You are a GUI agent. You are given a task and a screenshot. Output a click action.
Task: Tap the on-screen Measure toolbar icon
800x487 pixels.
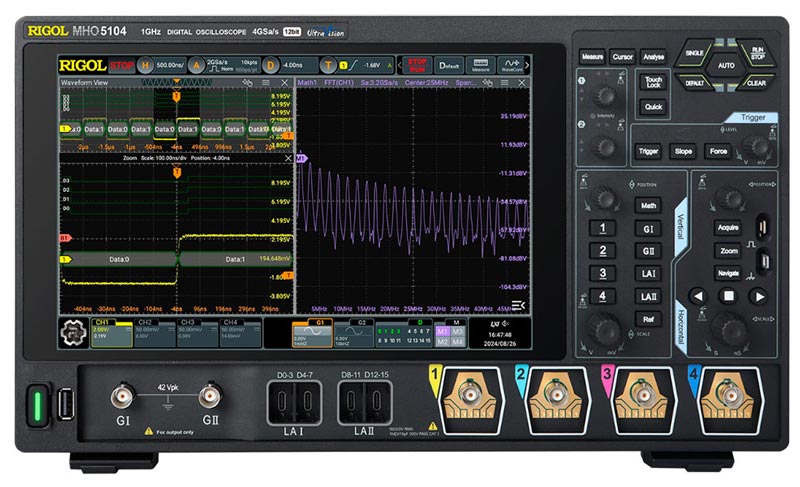click(x=480, y=65)
